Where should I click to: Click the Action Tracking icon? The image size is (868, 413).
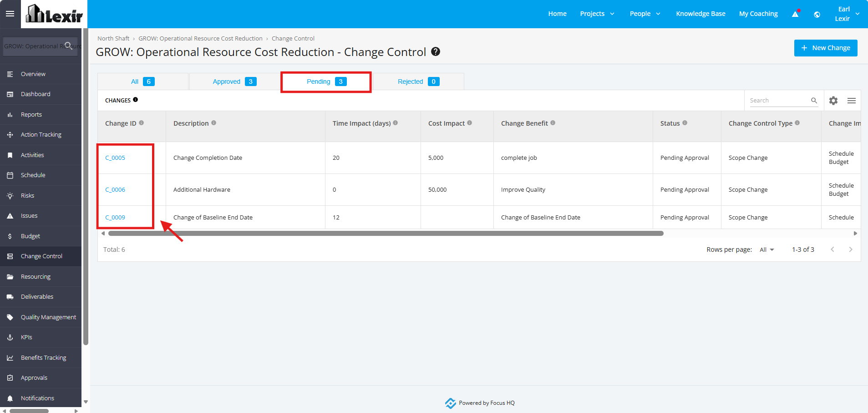coord(10,135)
